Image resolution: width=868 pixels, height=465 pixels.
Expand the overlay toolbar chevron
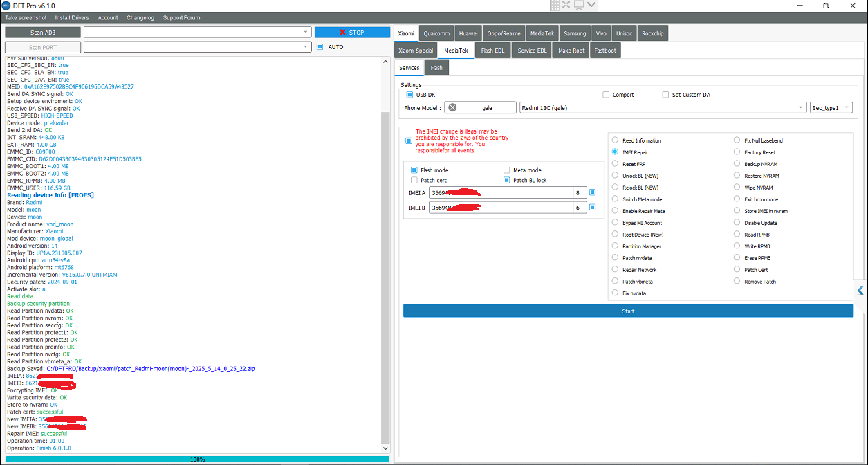pyautogui.click(x=591, y=5)
